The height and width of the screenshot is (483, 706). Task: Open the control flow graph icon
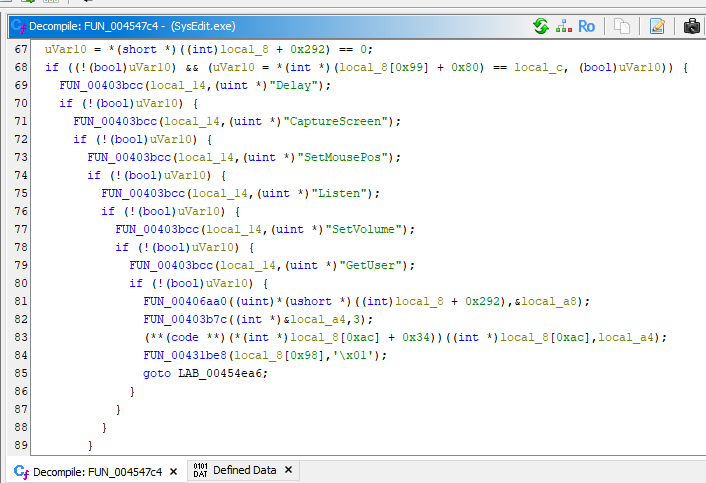click(x=563, y=26)
